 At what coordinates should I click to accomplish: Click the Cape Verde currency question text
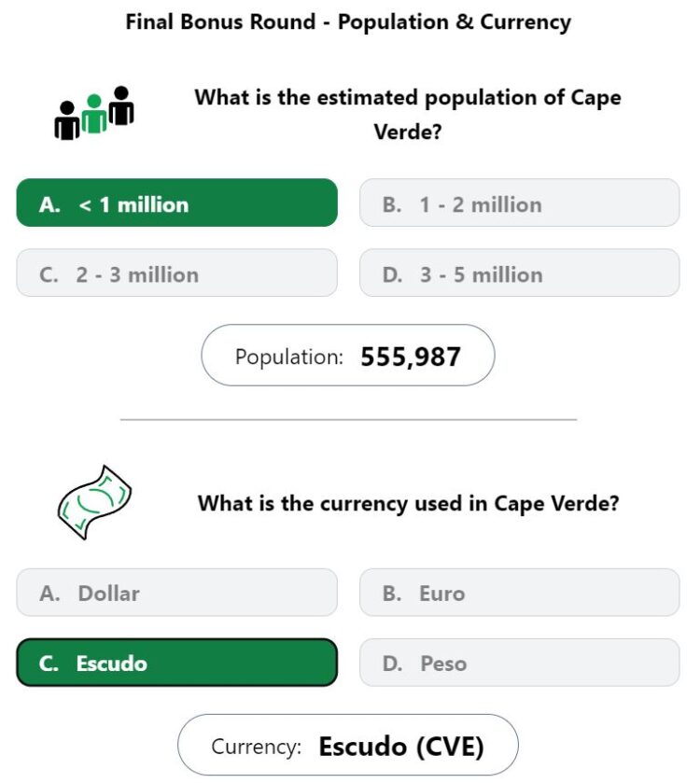pos(409,503)
